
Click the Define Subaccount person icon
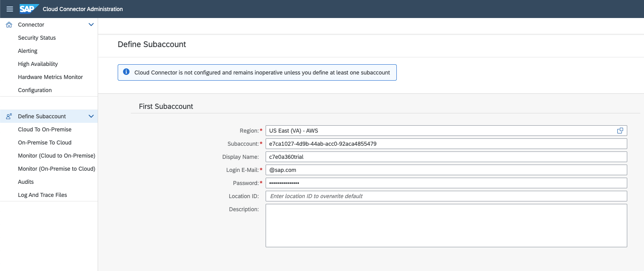(x=9, y=116)
